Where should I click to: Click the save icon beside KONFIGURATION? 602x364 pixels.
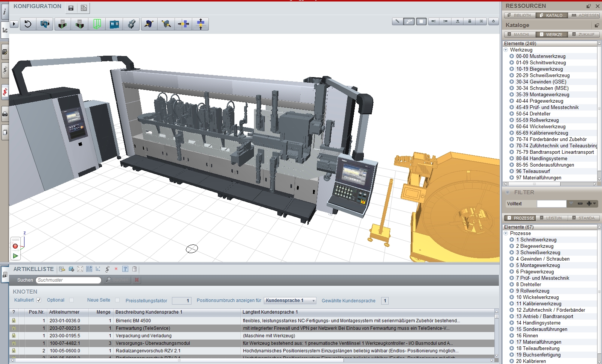point(71,8)
